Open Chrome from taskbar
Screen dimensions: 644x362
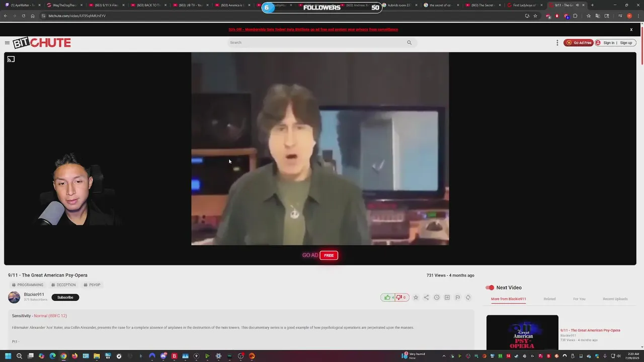63,356
